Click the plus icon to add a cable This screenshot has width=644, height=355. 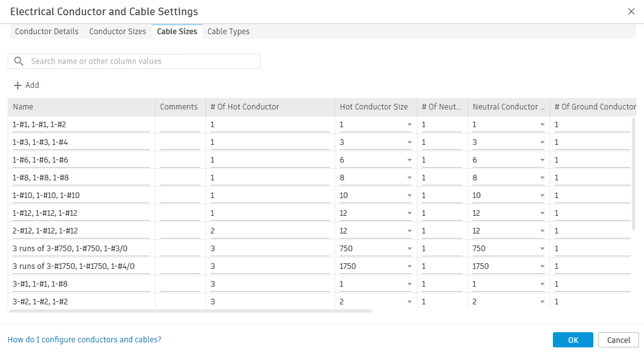click(x=18, y=85)
